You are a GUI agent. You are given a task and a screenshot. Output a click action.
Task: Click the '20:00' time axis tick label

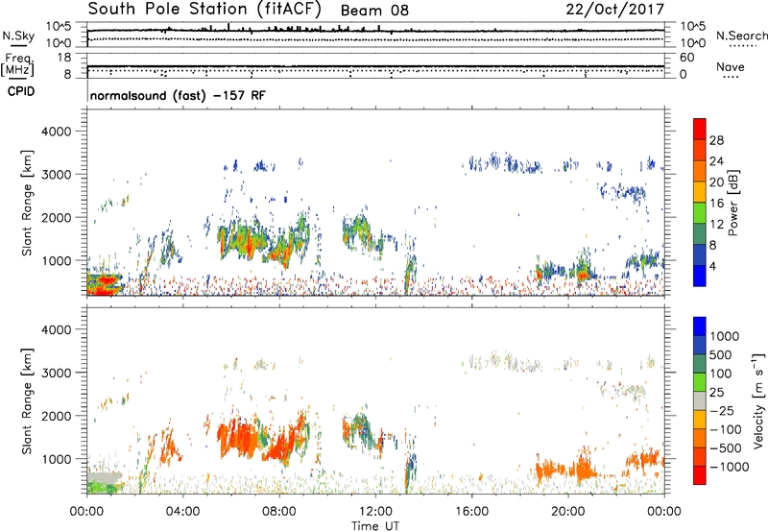[567, 512]
